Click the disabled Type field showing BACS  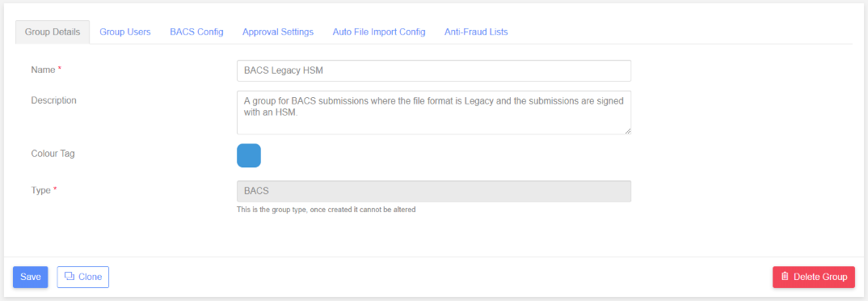coord(434,191)
